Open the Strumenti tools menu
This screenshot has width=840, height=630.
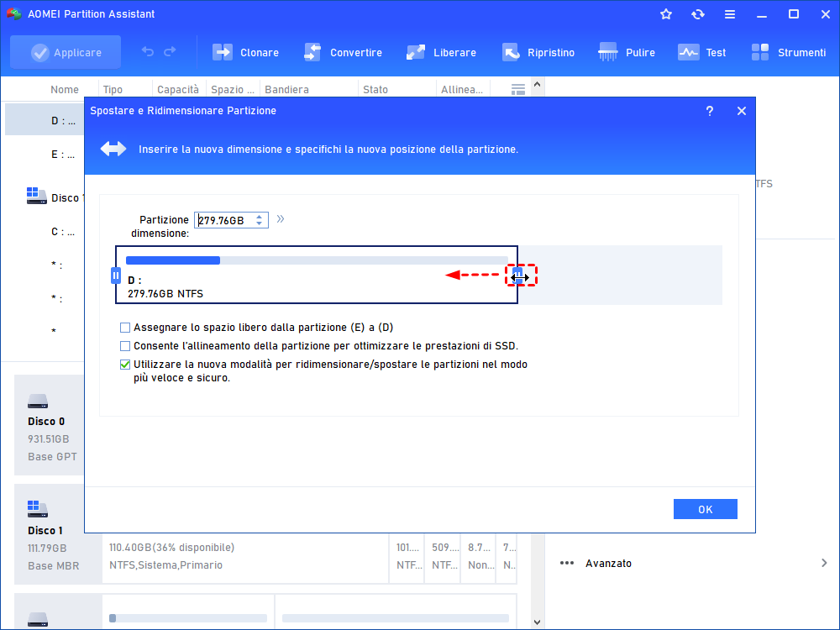pyautogui.click(x=788, y=52)
